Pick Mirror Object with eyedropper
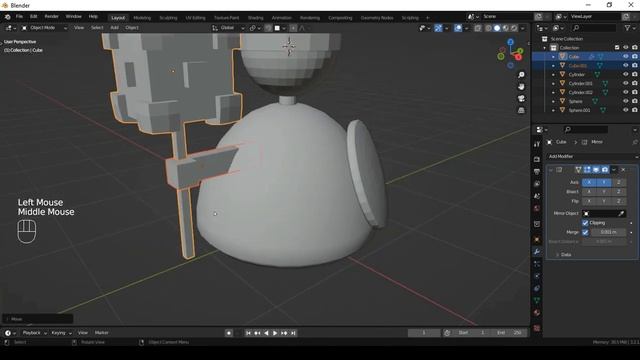640x360 pixels. click(621, 213)
